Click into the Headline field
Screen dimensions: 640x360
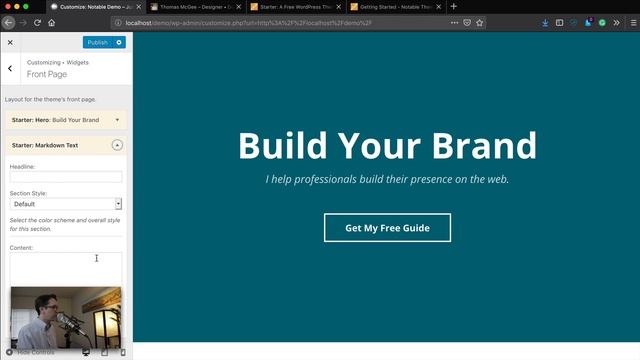tap(66, 176)
